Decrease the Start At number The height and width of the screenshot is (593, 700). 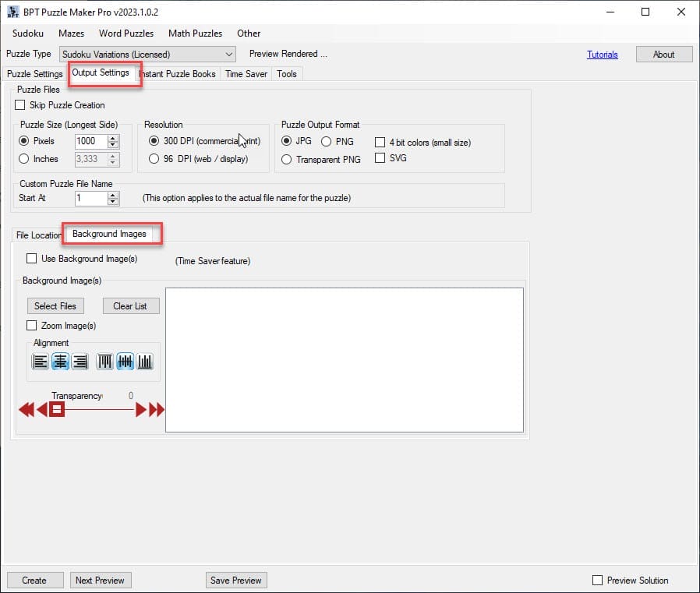114,202
